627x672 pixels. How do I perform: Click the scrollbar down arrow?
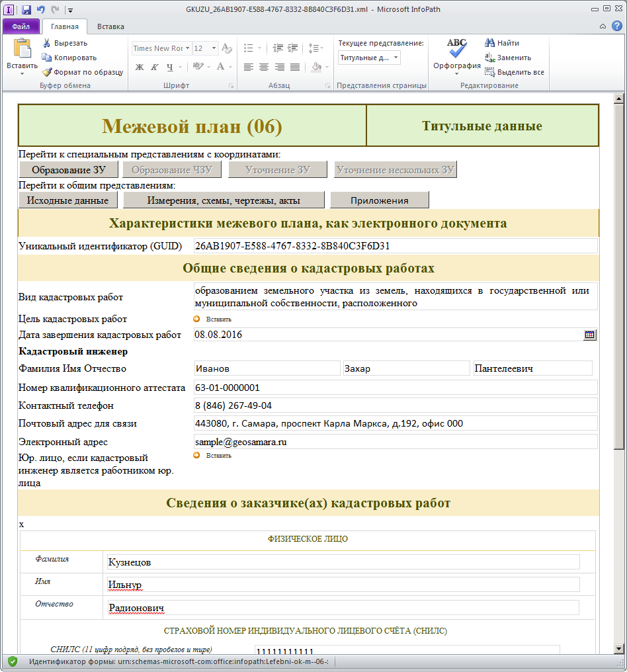pos(618,648)
